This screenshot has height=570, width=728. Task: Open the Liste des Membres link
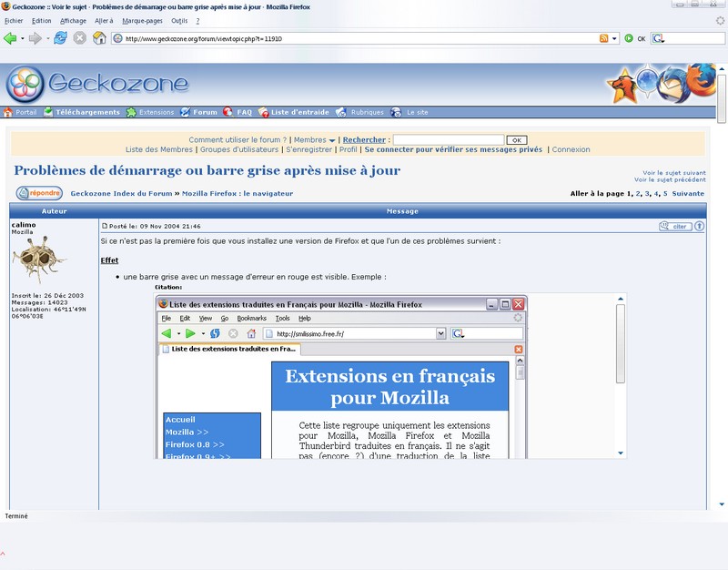158,149
